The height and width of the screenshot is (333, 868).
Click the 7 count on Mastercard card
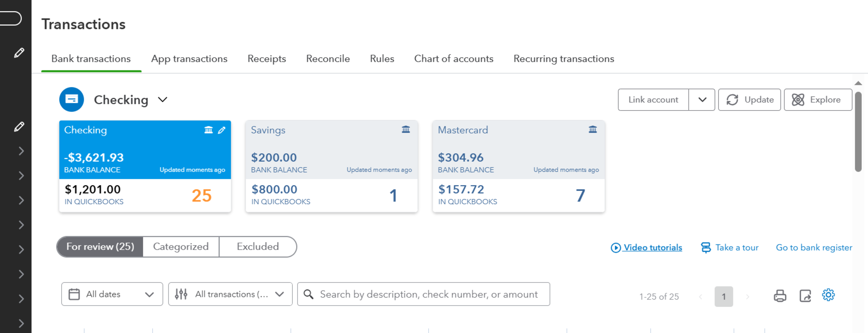click(580, 196)
